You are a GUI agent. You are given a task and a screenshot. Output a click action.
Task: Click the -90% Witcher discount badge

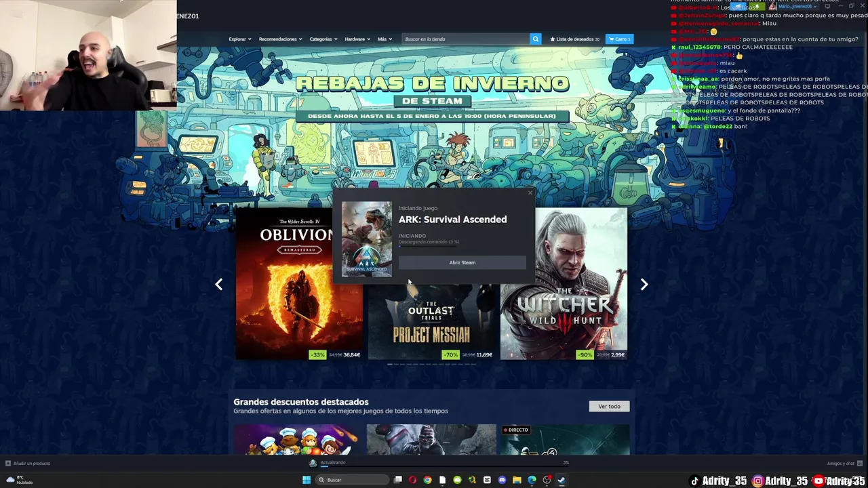coord(584,354)
